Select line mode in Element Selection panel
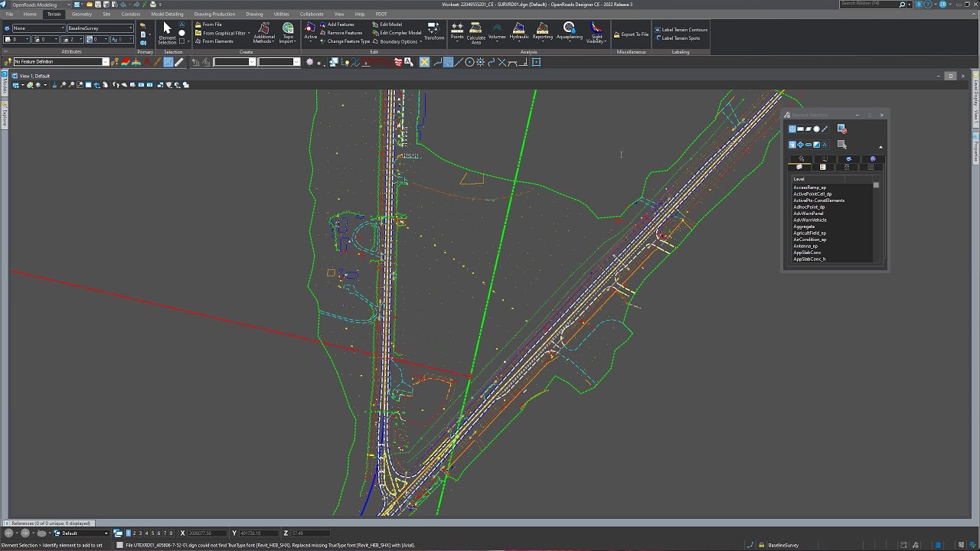 point(825,129)
